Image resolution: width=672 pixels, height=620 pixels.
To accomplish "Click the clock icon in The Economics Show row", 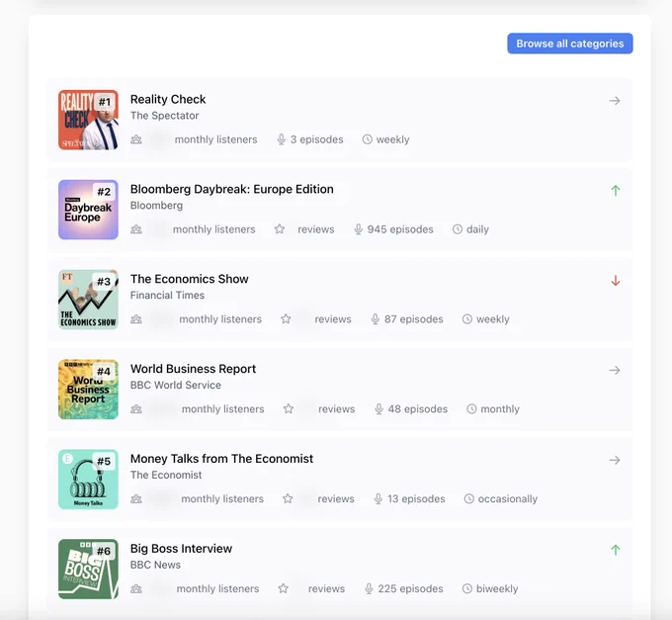I will click(467, 319).
